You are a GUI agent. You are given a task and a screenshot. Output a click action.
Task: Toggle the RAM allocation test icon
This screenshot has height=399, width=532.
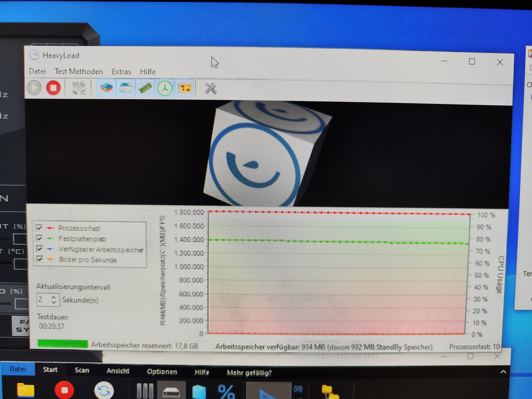(145, 88)
